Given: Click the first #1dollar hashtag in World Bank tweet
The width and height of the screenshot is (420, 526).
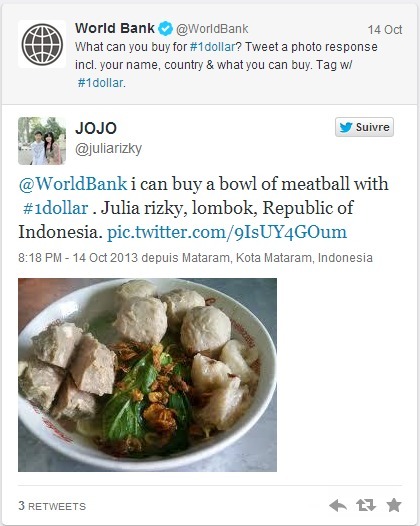Looking at the screenshot, I should (x=212, y=47).
